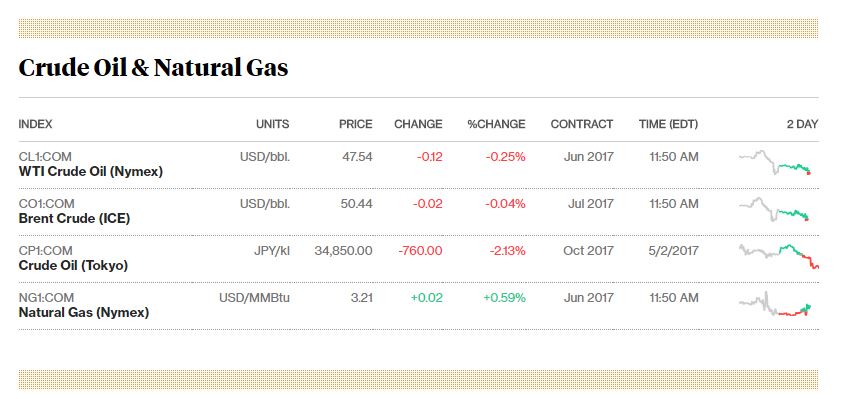Click the %CHANGE column header
859x399 pixels.
[496, 124]
